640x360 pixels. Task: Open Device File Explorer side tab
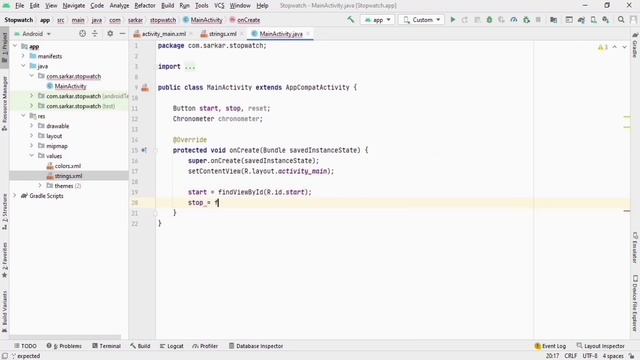point(635,303)
